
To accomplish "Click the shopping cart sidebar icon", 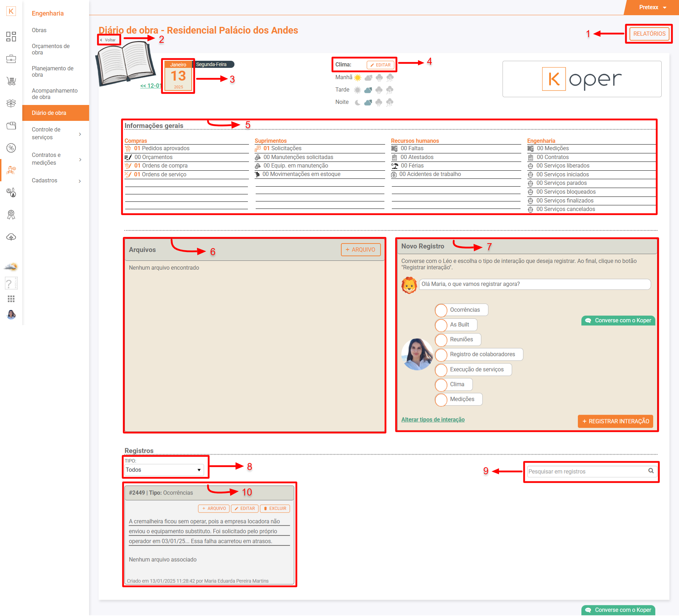I will click(x=11, y=81).
